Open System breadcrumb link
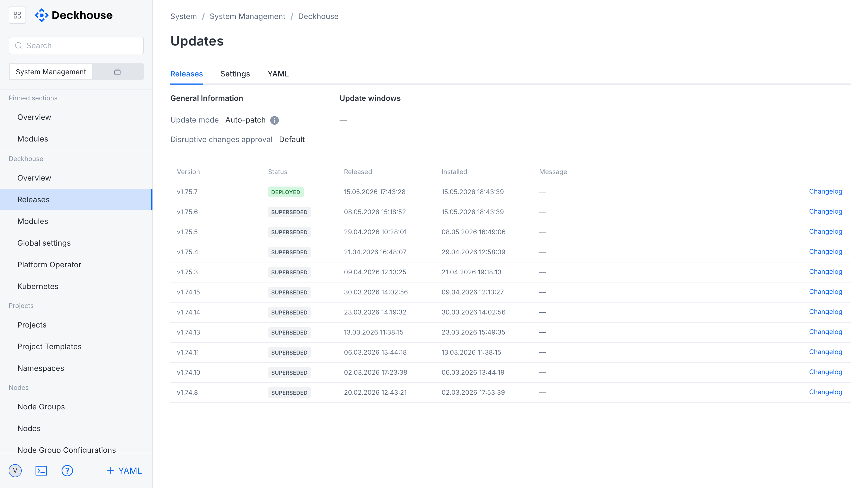This screenshot has width=868, height=488. click(183, 16)
